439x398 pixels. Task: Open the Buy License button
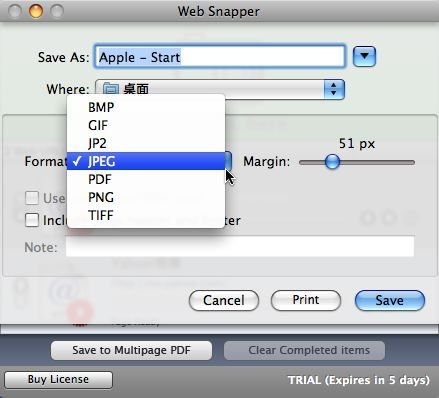click(x=58, y=379)
